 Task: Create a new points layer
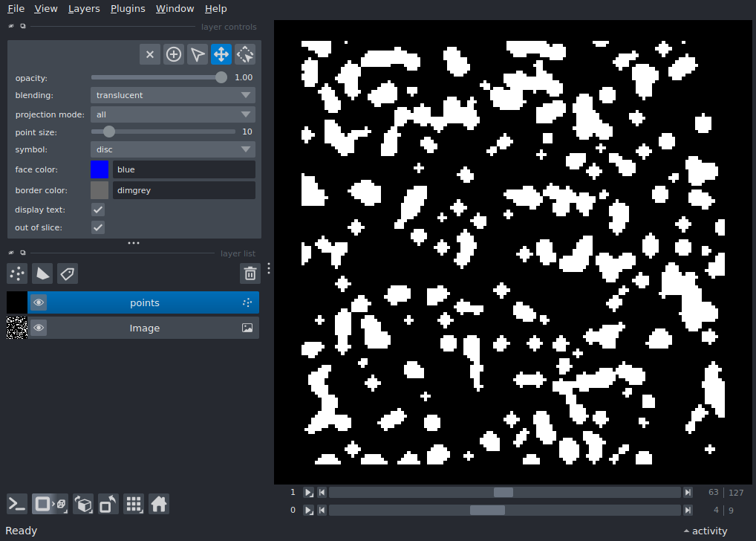17,273
